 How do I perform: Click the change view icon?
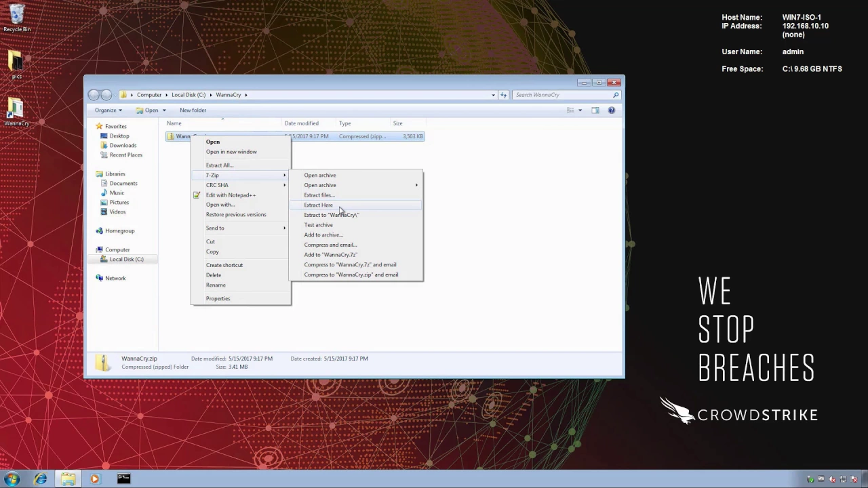(x=570, y=110)
